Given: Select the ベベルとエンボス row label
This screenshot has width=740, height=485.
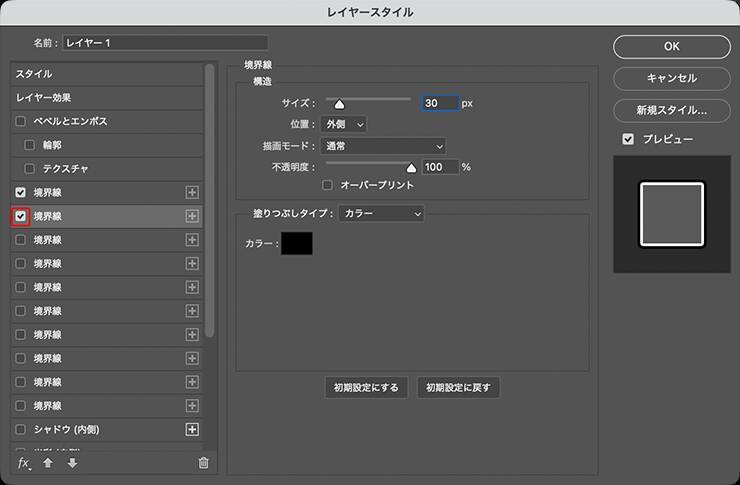Looking at the screenshot, I should pyautogui.click(x=70, y=121).
